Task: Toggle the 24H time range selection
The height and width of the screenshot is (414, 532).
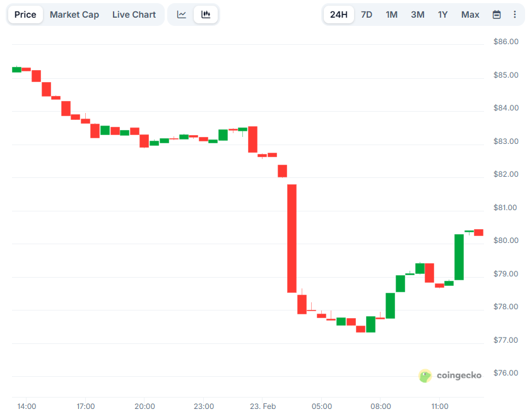Action: (x=339, y=14)
